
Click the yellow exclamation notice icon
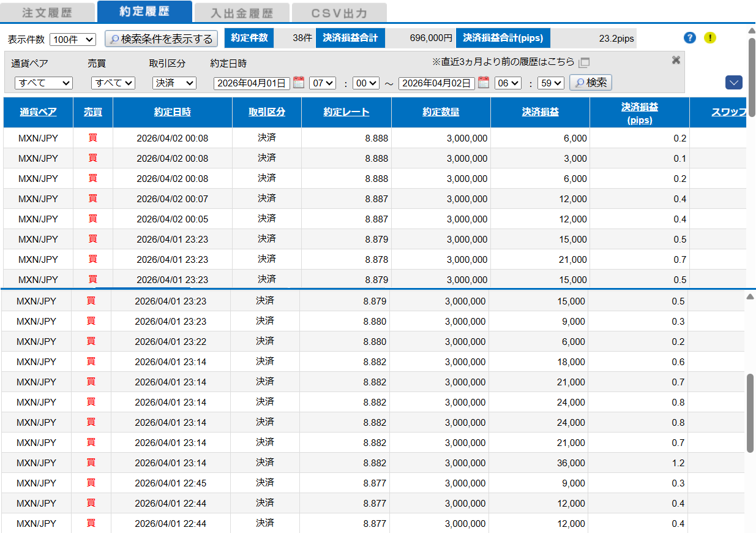point(709,38)
